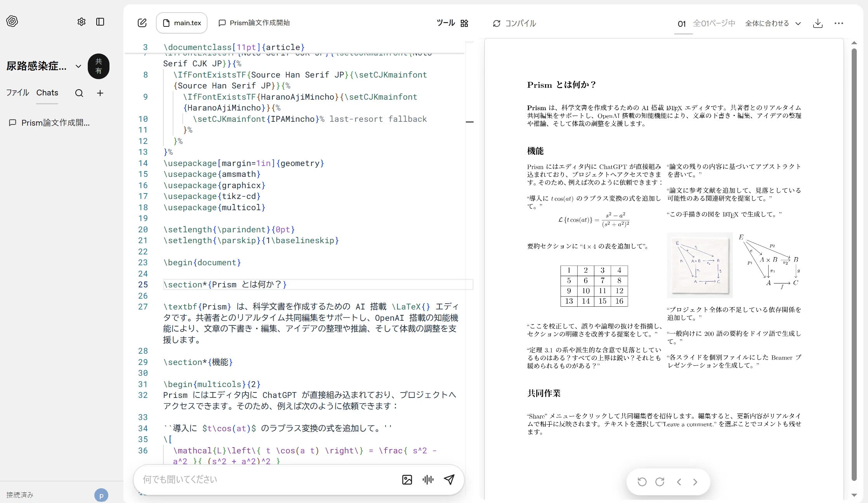The height and width of the screenshot is (503, 868).
Task: Click the search magnifier icon
Action: tap(79, 93)
